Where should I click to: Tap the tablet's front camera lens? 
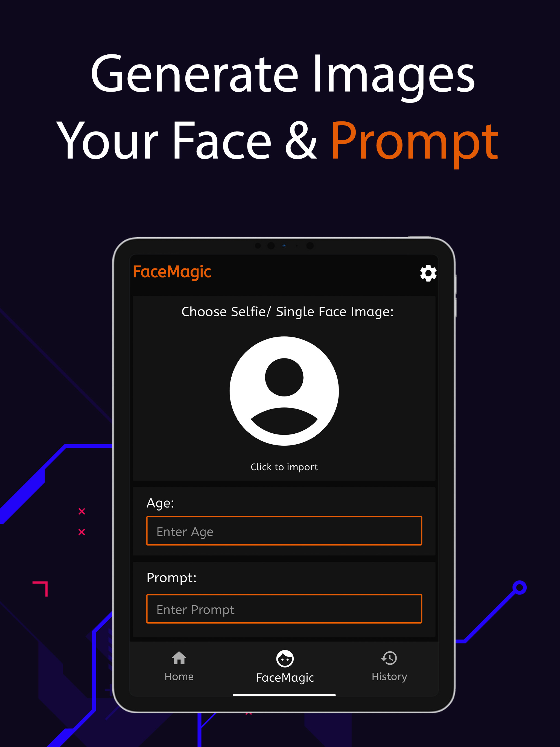[x=284, y=246]
